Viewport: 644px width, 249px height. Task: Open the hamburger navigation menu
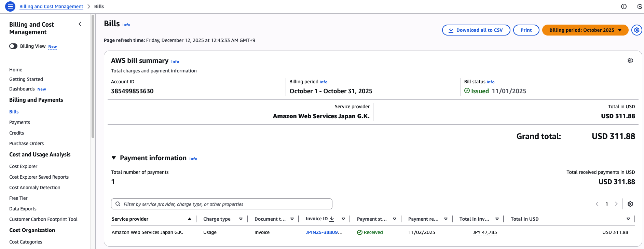10,6
